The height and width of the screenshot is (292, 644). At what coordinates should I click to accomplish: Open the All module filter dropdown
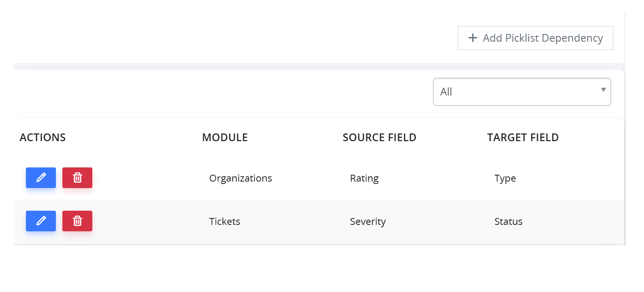(x=522, y=92)
